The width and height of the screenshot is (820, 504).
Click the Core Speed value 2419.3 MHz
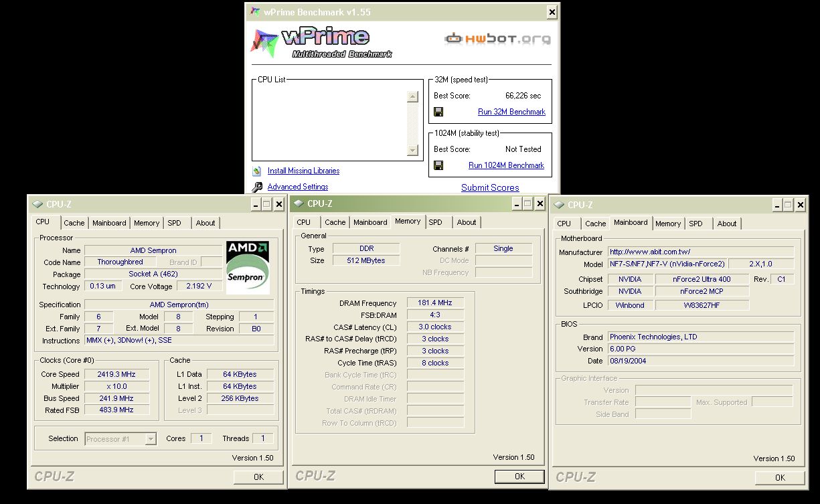[x=116, y=374]
